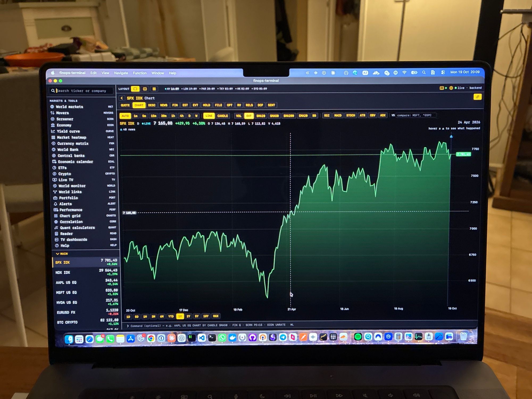Click the Command input bar
The width and height of the screenshot is (532, 399).
tap(299, 325)
